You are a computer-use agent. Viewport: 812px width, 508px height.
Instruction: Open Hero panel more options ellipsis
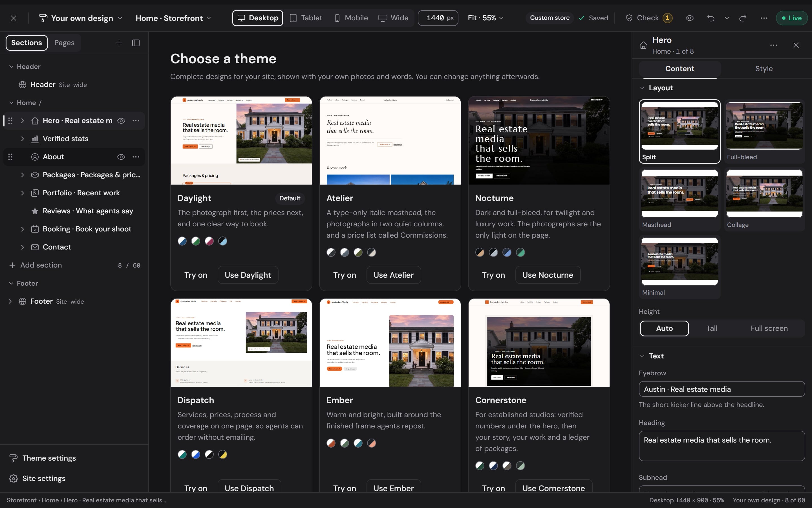(x=774, y=45)
